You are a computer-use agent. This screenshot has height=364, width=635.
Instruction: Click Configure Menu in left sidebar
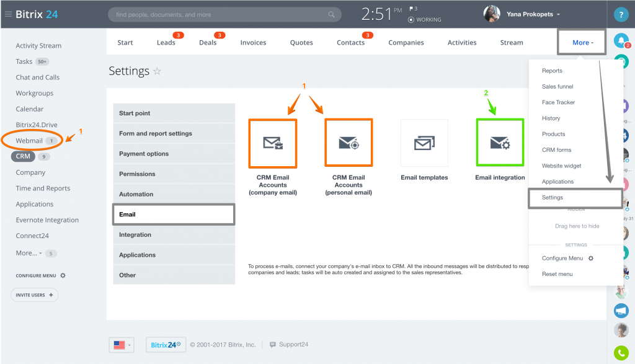coord(36,276)
